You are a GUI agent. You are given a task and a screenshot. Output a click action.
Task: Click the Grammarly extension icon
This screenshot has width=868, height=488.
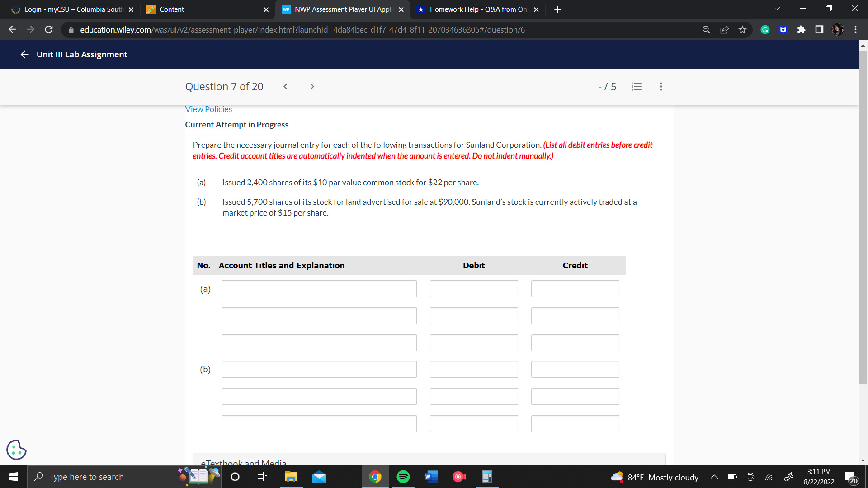coord(765,30)
